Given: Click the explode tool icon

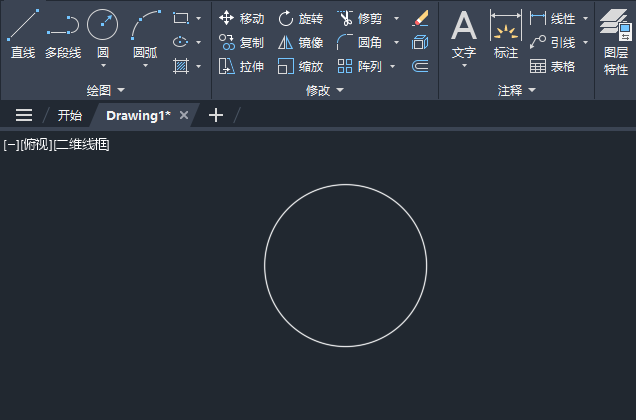Looking at the screenshot, I should 420,42.
